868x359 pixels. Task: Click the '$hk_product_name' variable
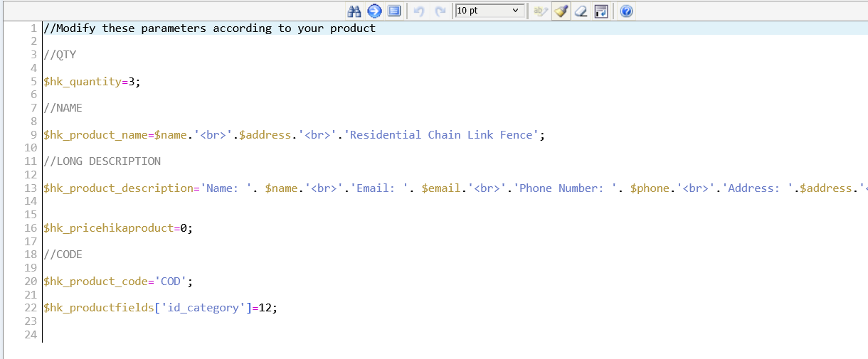tap(95, 135)
